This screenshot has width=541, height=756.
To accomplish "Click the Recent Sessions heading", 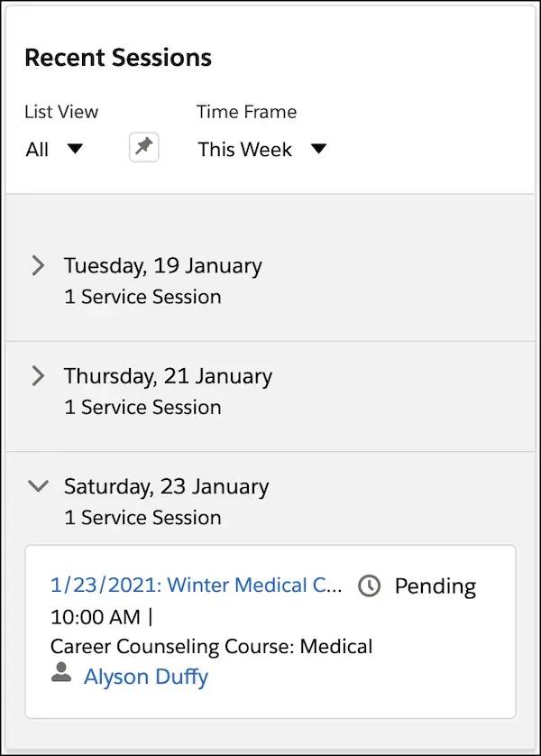I will [x=119, y=57].
